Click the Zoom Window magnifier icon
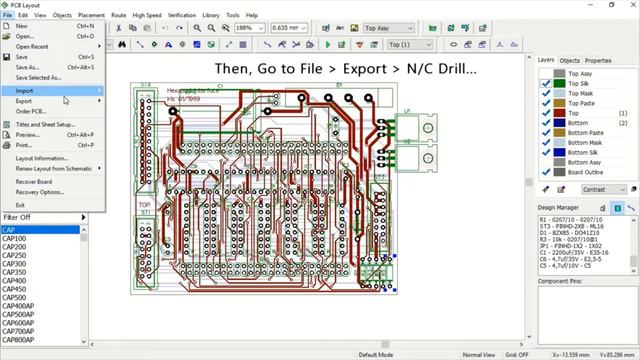Viewport: 640px width, 360px height. pos(225,28)
